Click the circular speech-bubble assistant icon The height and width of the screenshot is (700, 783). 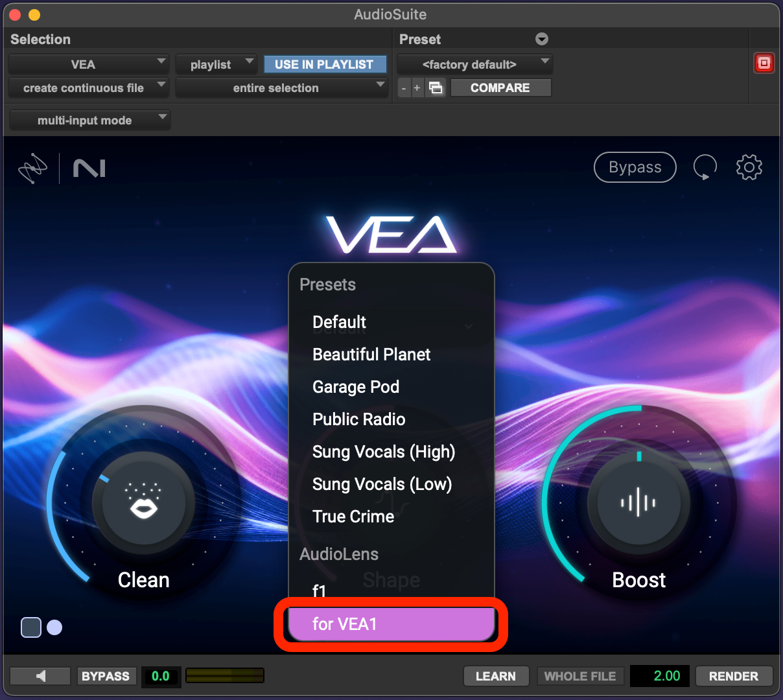(705, 167)
